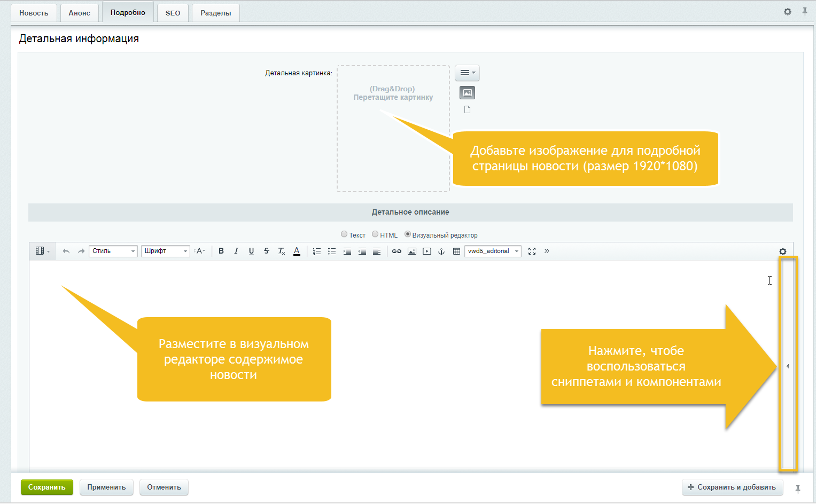Click inside the visual editor content area

click(405, 364)
